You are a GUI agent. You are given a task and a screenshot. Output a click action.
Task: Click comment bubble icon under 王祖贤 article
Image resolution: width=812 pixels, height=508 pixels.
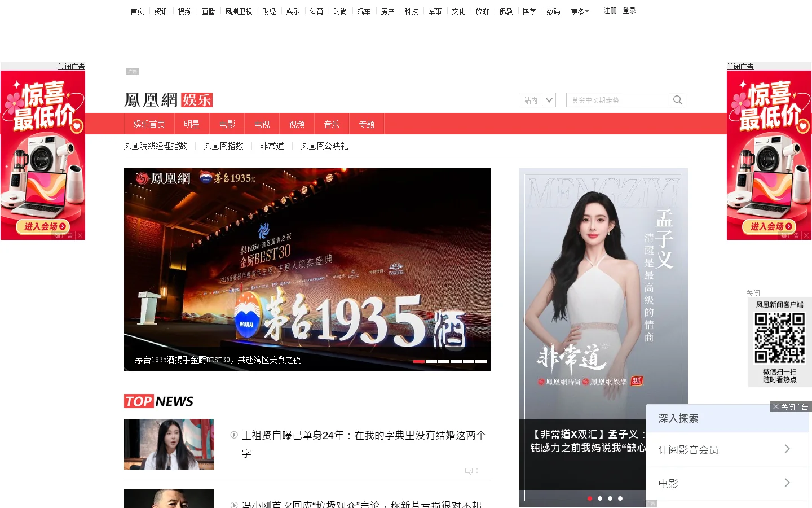tap(469, 471)
